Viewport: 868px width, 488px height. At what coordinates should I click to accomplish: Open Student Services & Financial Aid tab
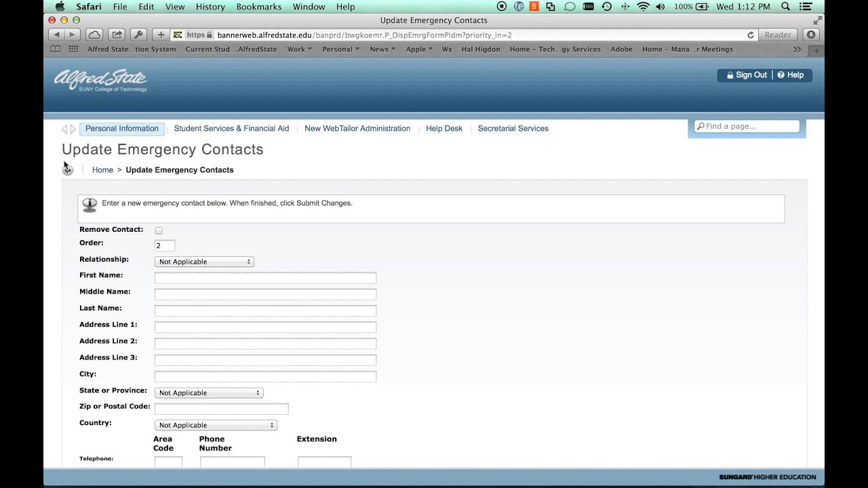point(231,129)
